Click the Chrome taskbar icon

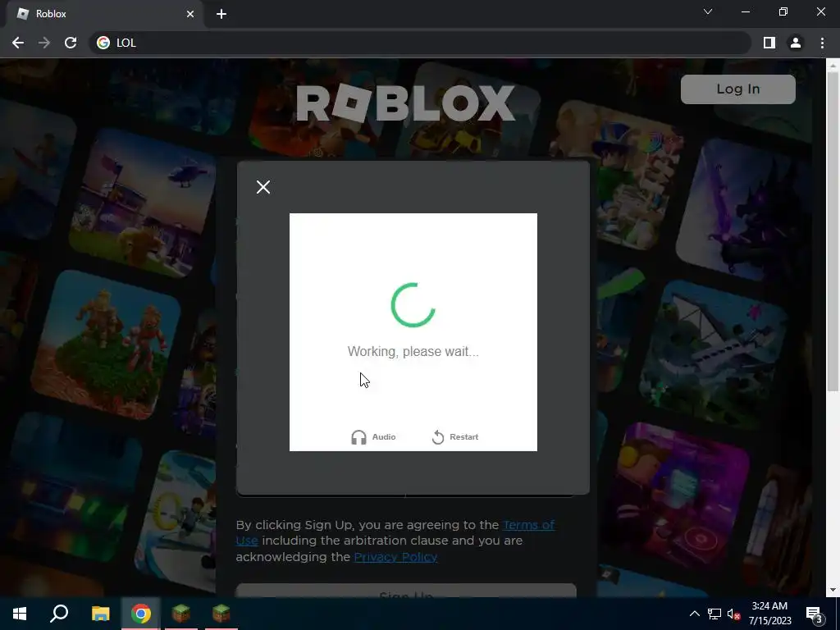click(141, 614)
